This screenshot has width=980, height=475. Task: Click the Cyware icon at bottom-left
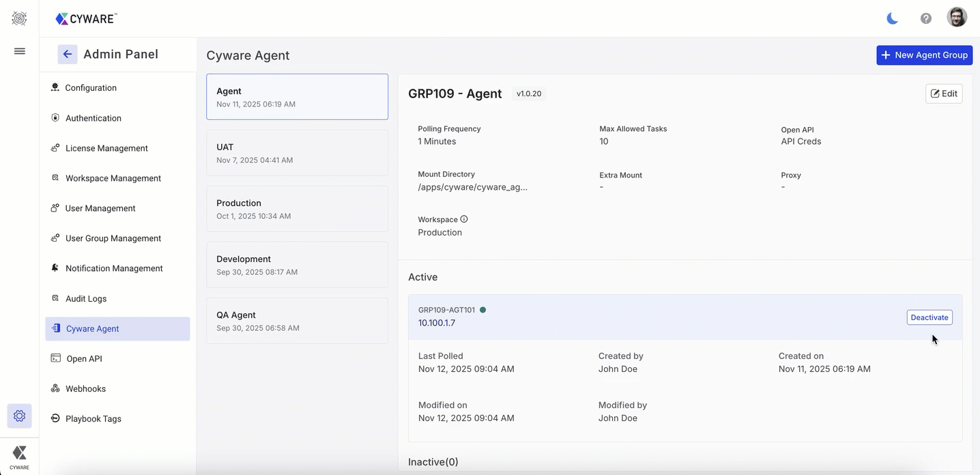pyautogui.click(x=19, y=456)
